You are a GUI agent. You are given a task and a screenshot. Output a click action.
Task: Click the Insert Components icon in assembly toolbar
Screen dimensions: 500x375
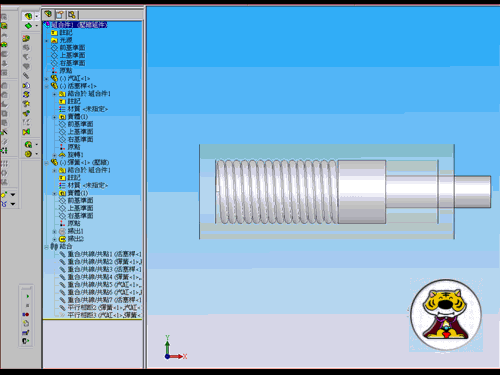click(28, 16)
